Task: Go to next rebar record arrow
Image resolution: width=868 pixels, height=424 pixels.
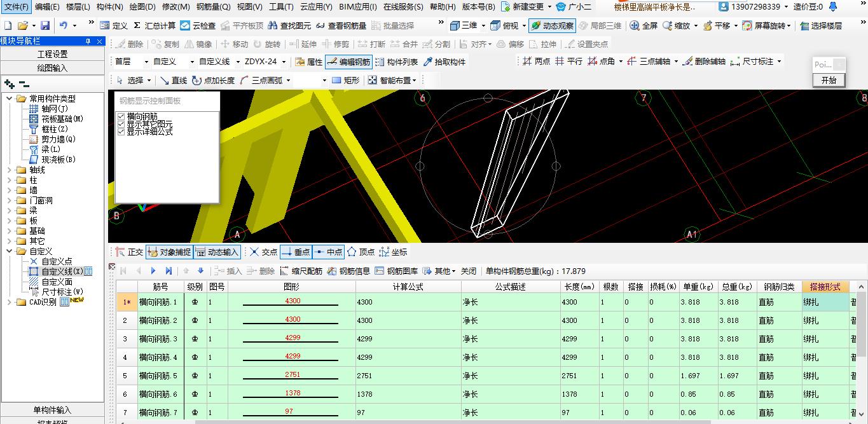Action: [153, 271]
